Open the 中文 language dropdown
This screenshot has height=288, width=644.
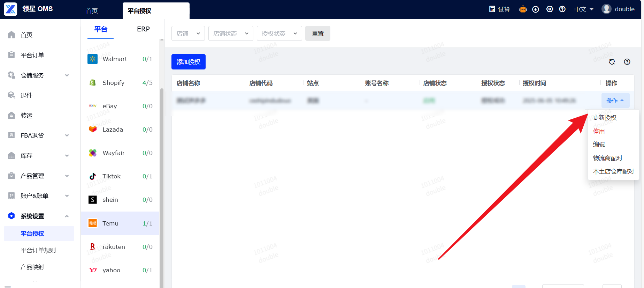coord(584,9)
